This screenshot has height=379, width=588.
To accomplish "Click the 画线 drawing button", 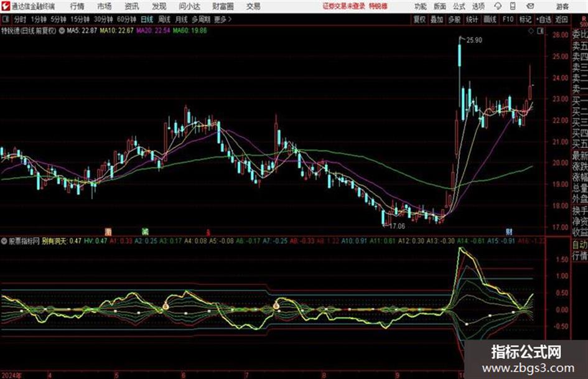I will point(490,19).
